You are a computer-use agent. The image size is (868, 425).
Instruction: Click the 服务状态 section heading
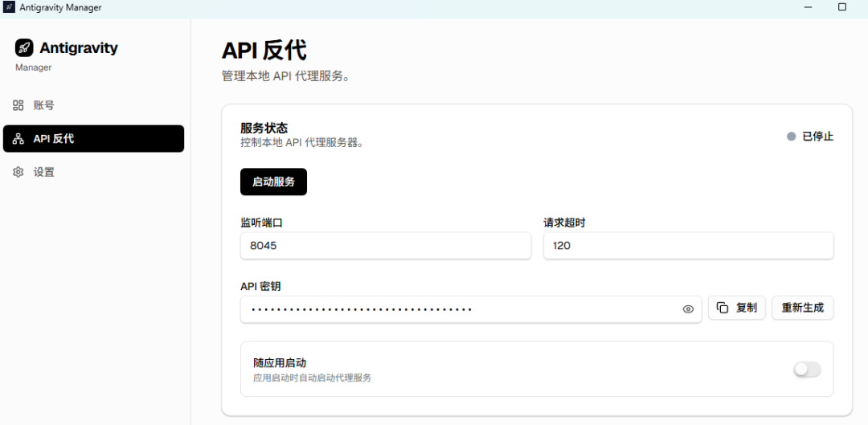click(264, 128)
